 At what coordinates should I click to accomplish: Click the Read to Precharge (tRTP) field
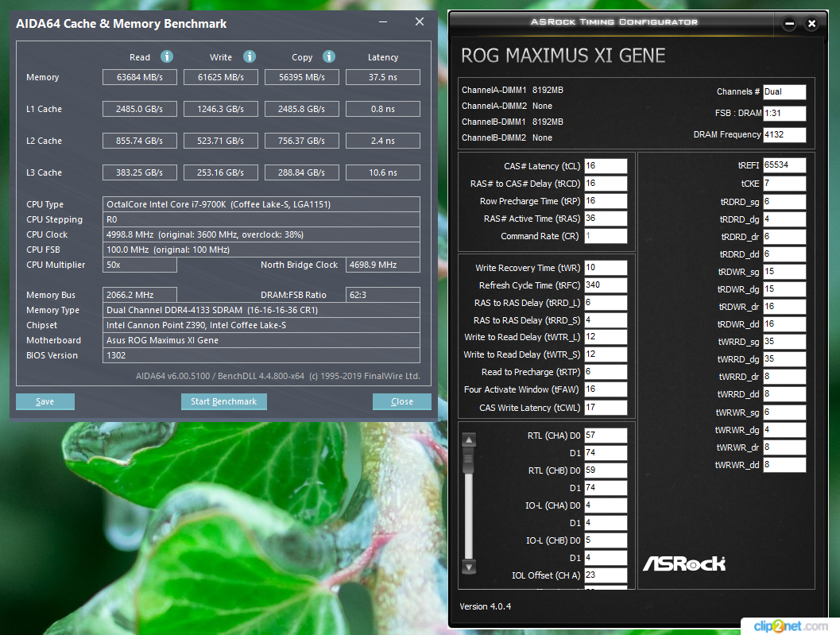pos(606,372)
